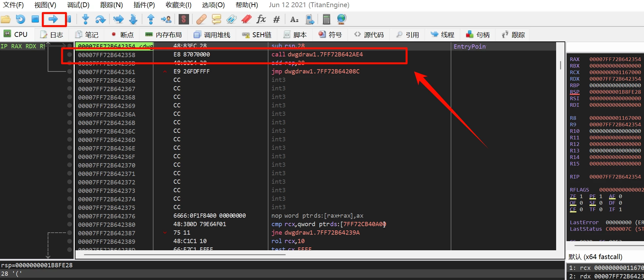Image resolution: width=644 pixels, height=280 pixels.
Task: Toggle breakpoint bullet at call address 00007FF72B642358
Action: click(x=69, y=54)
